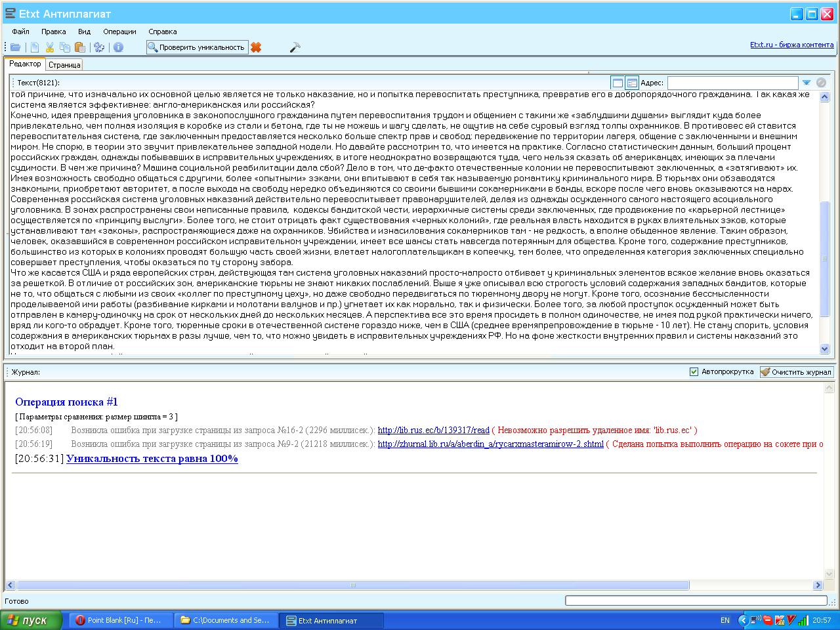840x630 pixels.
Task: Open the Операции menu
Action: tap(119, 31)
